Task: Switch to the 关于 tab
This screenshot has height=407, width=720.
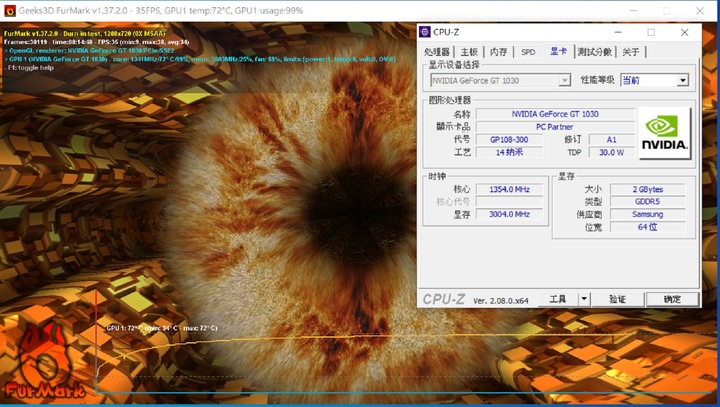Action: pyautogui.click(x=631, y=52)
